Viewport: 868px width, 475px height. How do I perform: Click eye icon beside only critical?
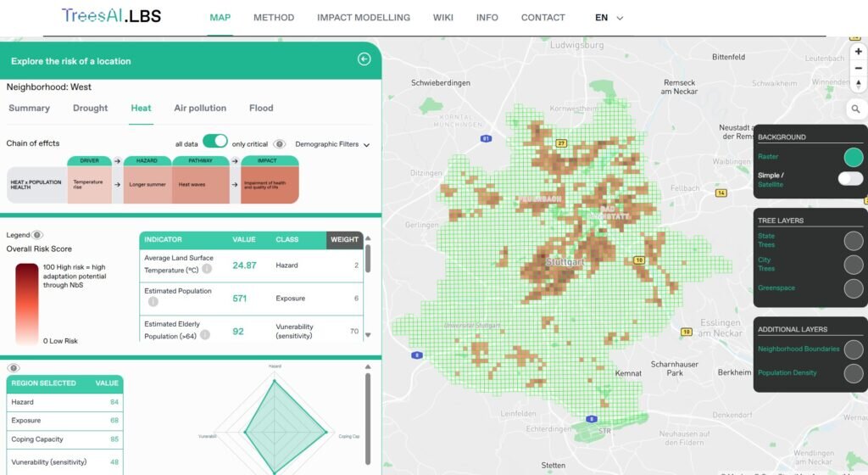coord(279,144)
